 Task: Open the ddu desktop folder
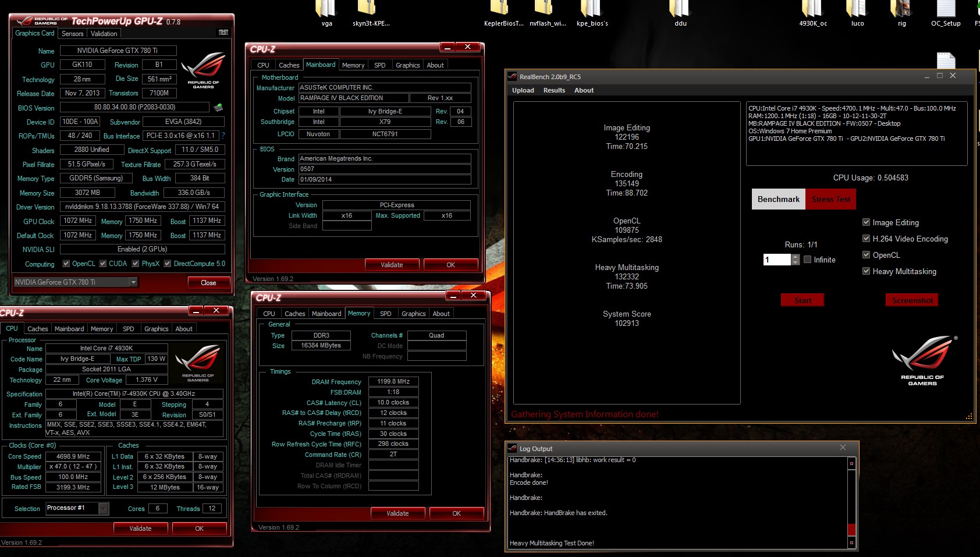680,13
